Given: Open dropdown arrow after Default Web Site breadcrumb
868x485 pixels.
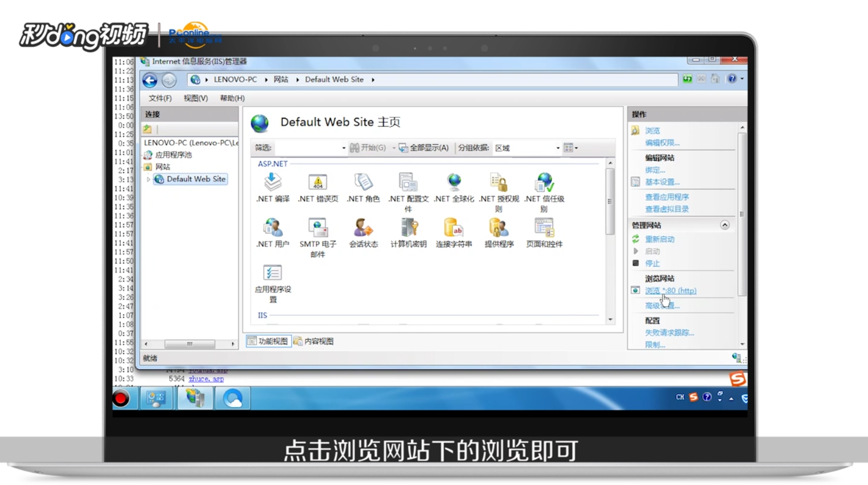Looking at the screenshot, I should (x=373, y=80).
